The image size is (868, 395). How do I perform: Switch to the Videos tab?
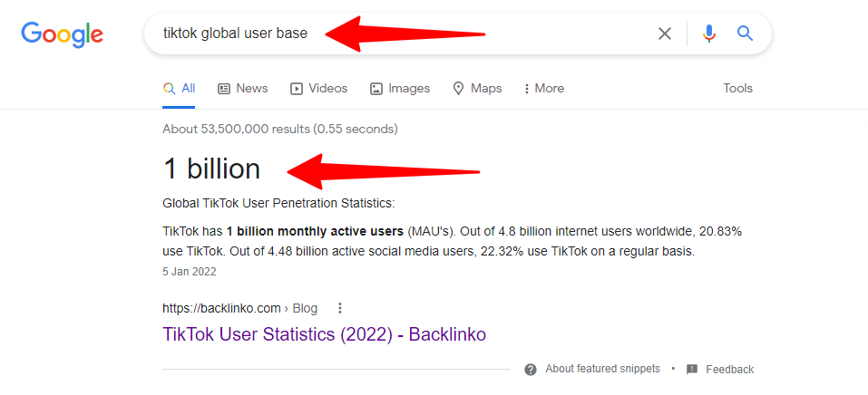point(318,89)
